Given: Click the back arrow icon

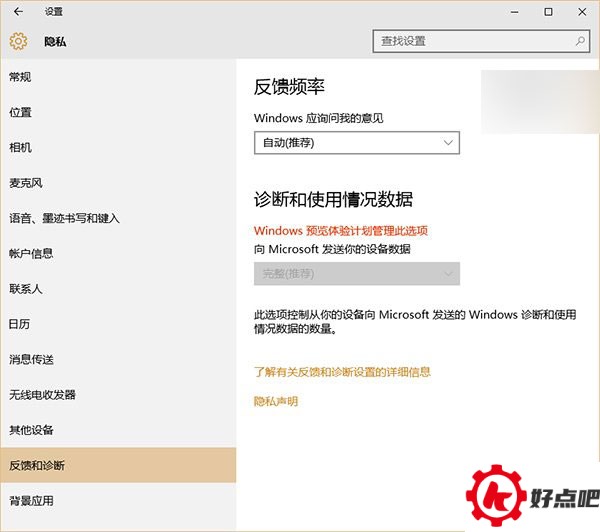Looking at the screenshot, I should tap(18, 12).
